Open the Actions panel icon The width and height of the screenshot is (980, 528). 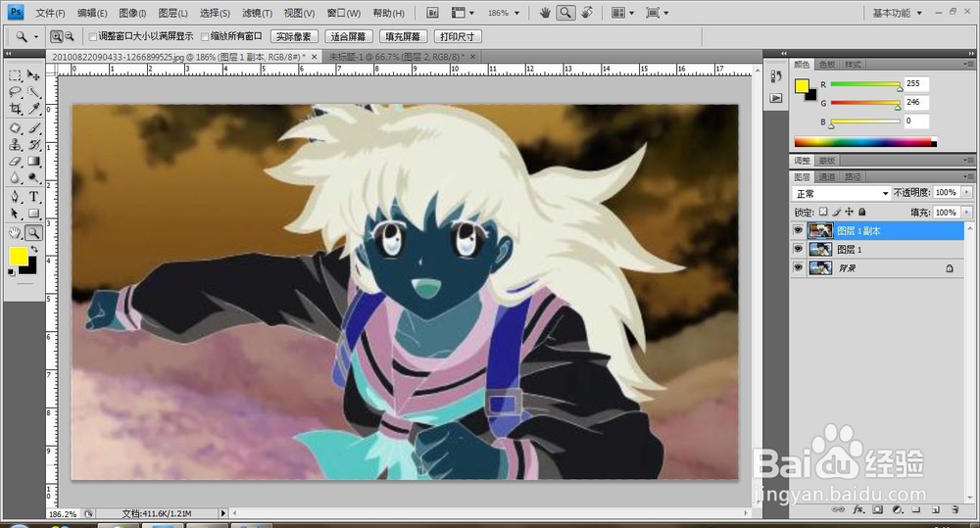[x=775, y=98]
